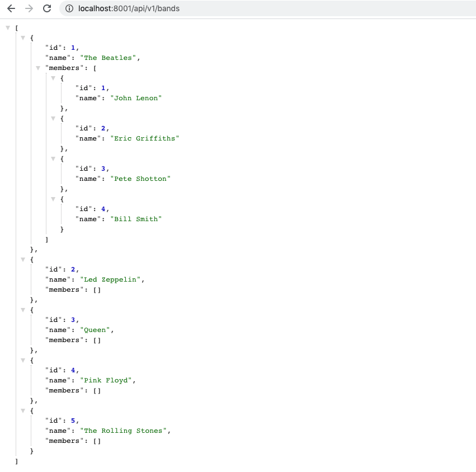The height and width of the screenshot is (472, 476).
Task: Click the page reload icon
Action: (x=46, y=8)
